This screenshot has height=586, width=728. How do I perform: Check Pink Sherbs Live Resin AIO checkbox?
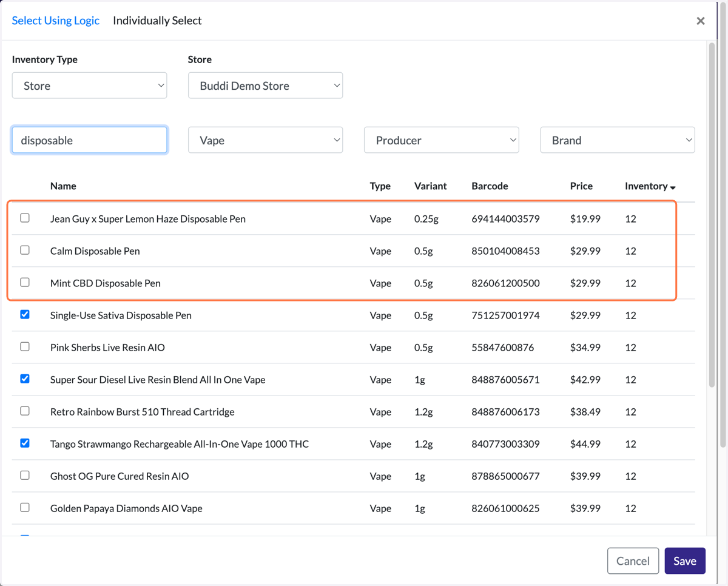point(25,346)
